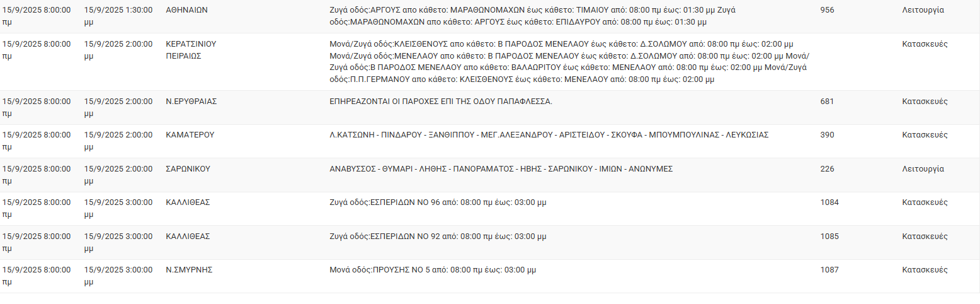
Task: Click the ΚΕΡΑΤΣΙΝΙΟΥ ΠΕΙΡΑΙΩΣ area cell
Action: (191, 50)
